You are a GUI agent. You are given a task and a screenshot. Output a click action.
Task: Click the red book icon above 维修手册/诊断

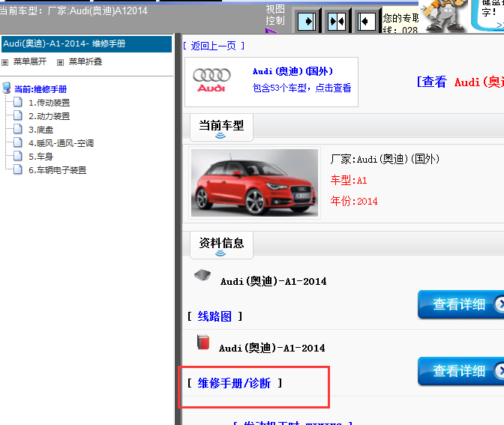click(x=203, y=342)
